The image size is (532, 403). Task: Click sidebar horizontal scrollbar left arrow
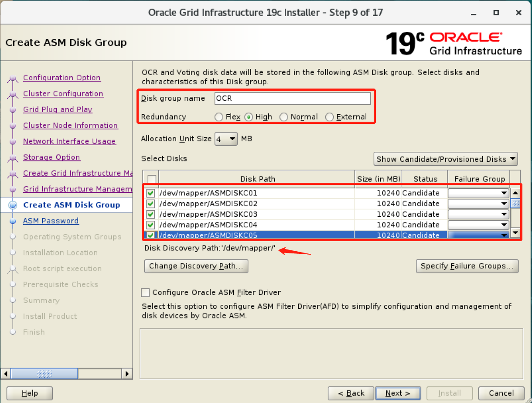click(6, 374)
